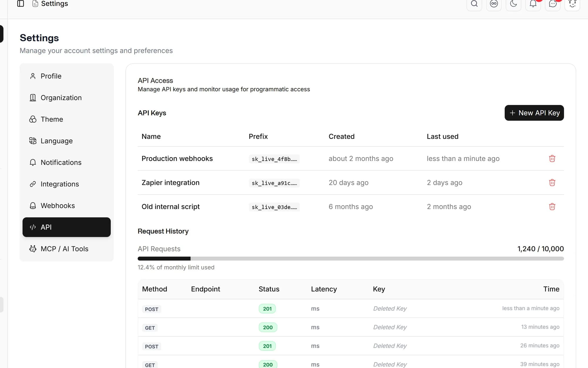Open the chat messages icon
This screenshot has width=588, height=368.
point(553,4)
